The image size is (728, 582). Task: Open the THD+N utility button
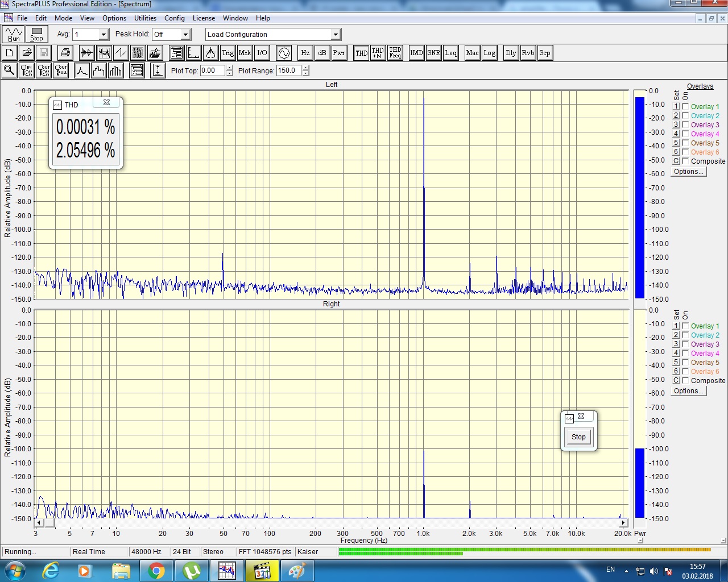click(x=378, y=53)
